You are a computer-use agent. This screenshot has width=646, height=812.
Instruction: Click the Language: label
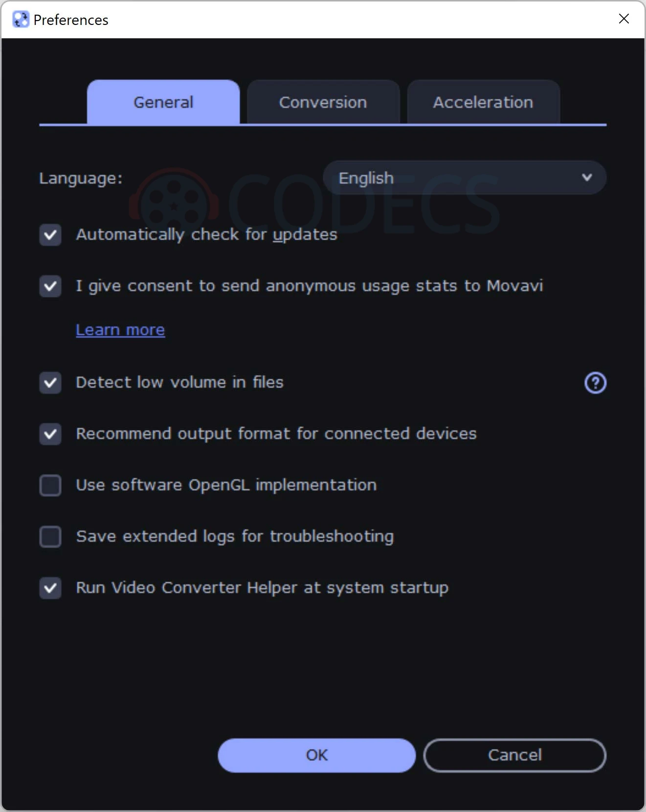pos(81,178)
